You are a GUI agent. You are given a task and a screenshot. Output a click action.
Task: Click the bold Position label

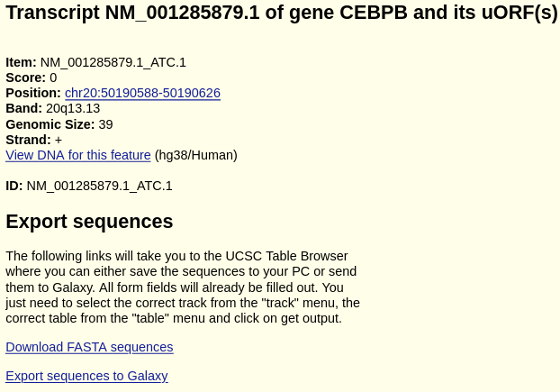click(33, 93)
